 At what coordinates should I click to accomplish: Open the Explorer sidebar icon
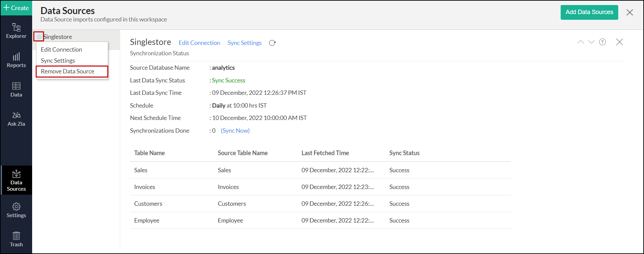(16, 31)
